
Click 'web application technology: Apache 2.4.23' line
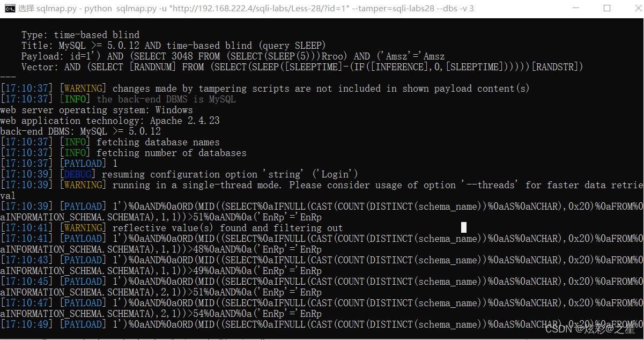[110, 121]
